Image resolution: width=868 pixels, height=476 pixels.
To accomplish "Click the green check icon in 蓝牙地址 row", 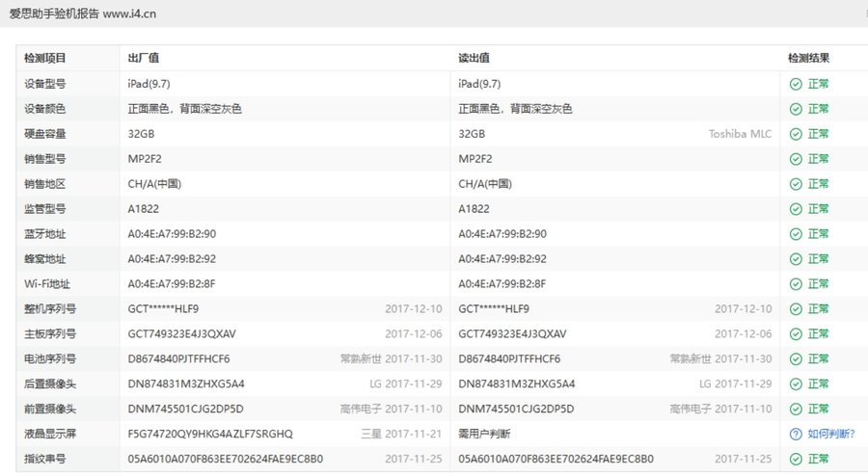I will (x=796, y=234).
